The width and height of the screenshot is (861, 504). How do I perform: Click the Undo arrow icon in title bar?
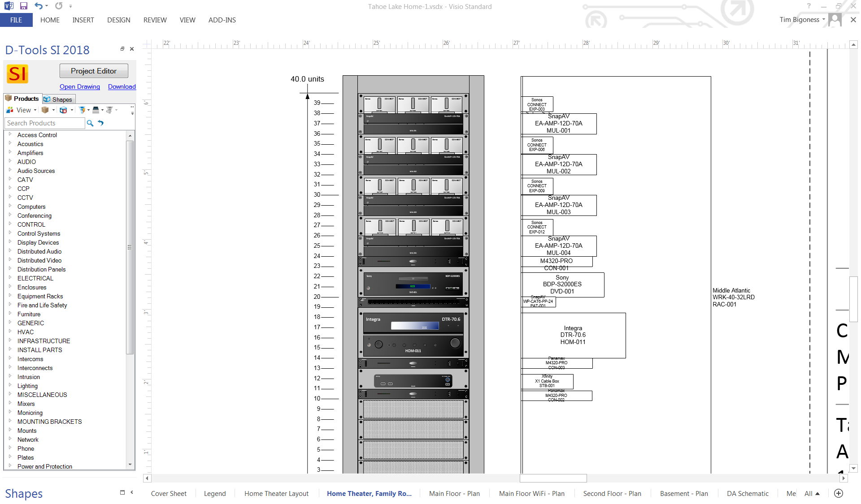pyautogui.click(x=39, y=6)
